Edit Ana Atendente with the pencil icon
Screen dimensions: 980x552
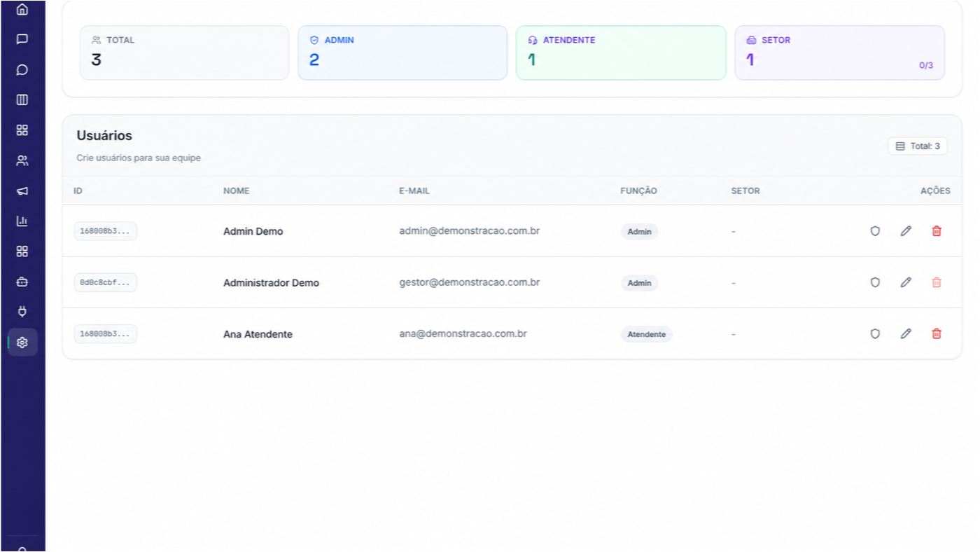[x=906, y=333]
